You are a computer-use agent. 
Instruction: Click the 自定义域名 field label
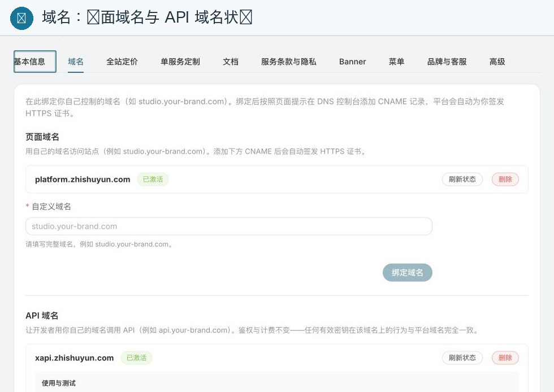tap(51, 207)
